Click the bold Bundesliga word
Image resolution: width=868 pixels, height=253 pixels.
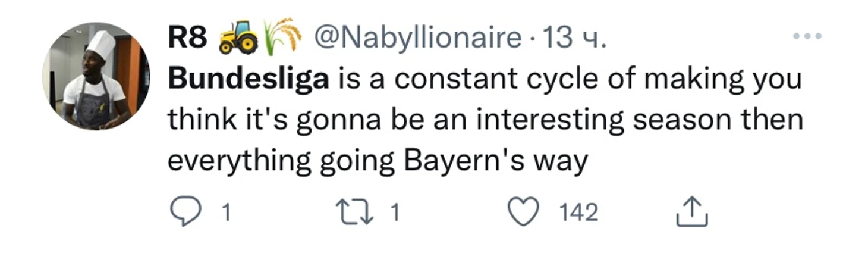[x=249, y=80]
